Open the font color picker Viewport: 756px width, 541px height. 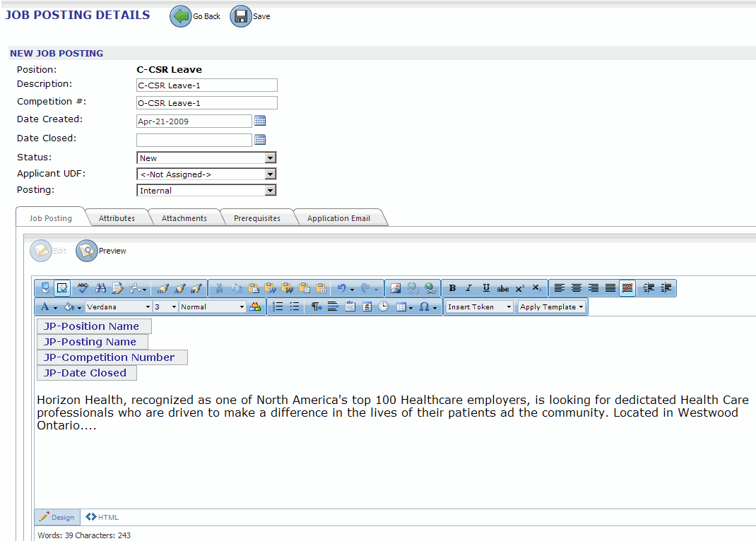point(47,307)
